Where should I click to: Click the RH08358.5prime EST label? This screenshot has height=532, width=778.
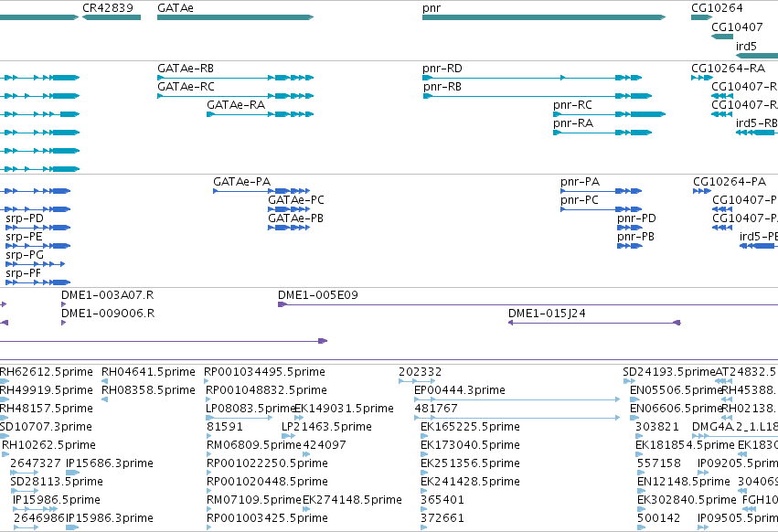click(x=148, y=390)
